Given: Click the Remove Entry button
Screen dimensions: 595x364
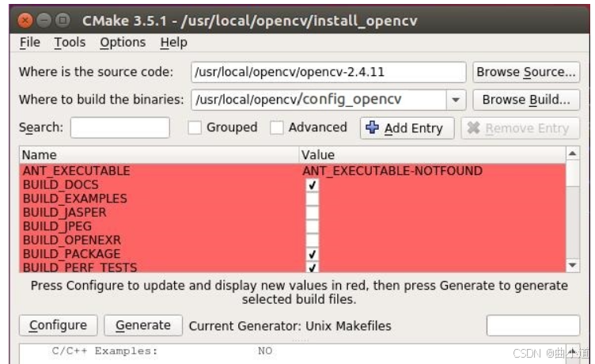Looking at the screenshot, I should tap(521, 128).
